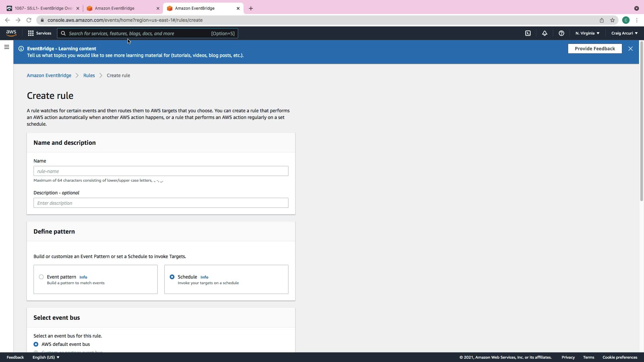Bookmark this page with the star icon
Image resolution: width=644 pixels, height=362 pixels.
612,20
